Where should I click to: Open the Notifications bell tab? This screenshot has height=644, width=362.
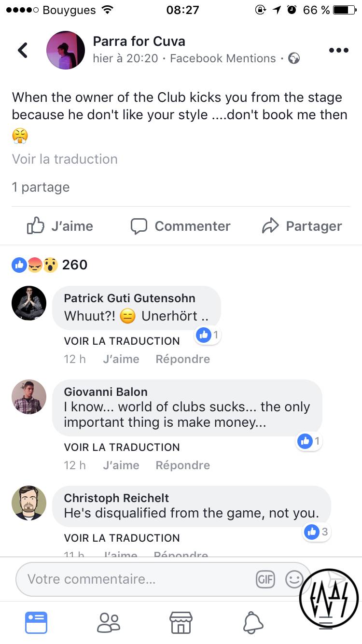pos(253,623)
